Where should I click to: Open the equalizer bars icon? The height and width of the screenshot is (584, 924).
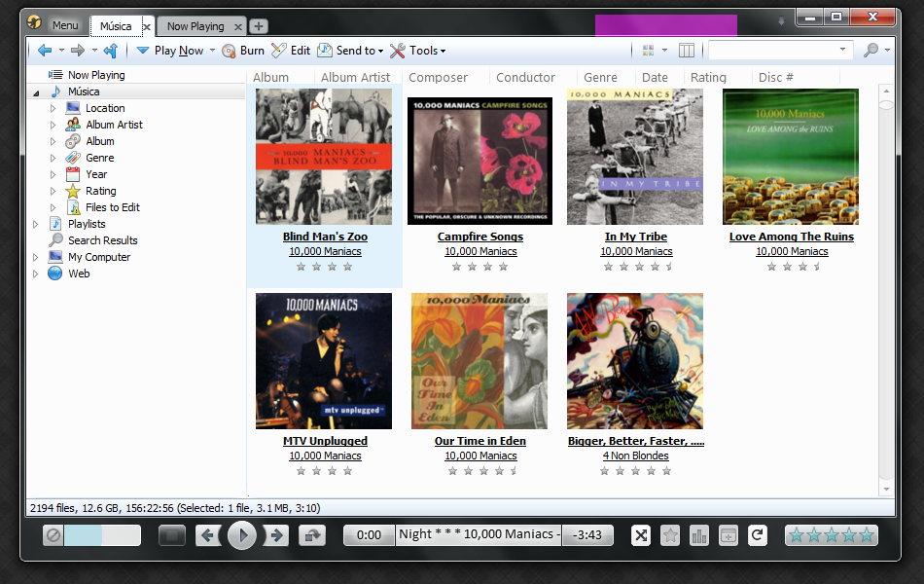coord(698,535)
